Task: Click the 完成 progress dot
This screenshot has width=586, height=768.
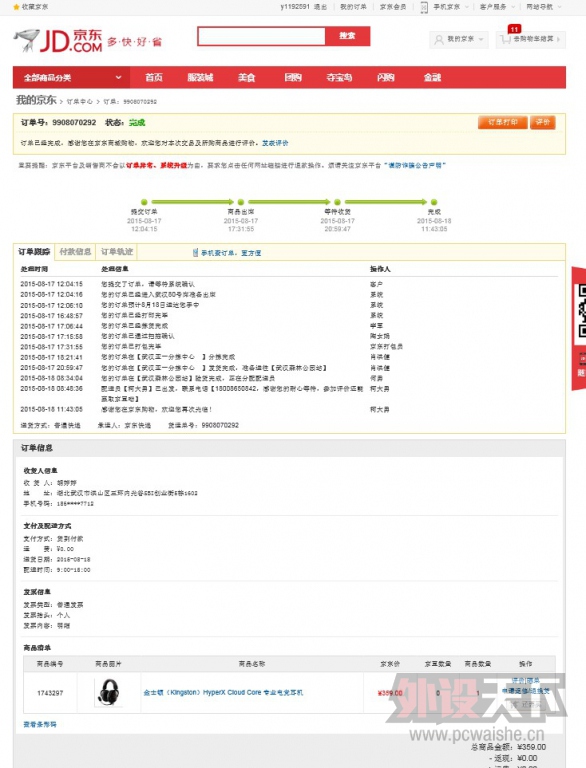Action: tap(434, 202)
